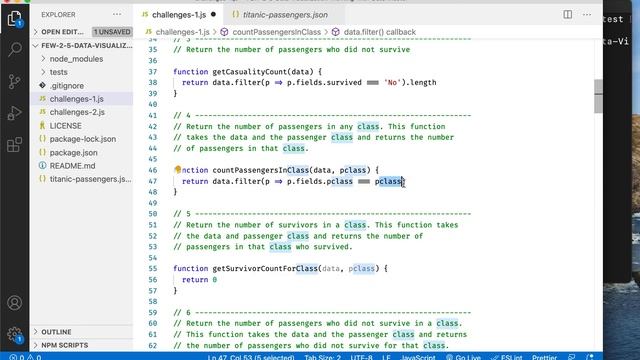Switch to the challenges-1.js tab
The image size is (640, 360).
[179, 15]
